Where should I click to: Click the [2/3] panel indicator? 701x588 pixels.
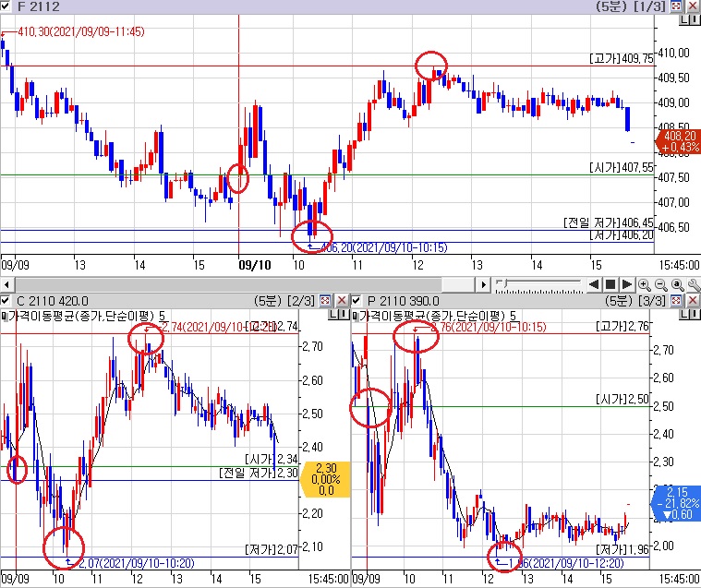click(x=301, y=301)
